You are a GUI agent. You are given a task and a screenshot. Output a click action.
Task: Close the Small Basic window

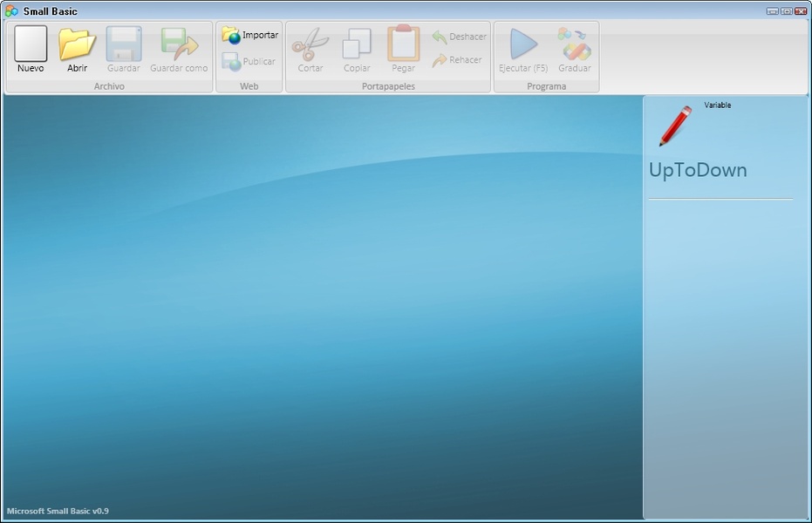point(801,11)
